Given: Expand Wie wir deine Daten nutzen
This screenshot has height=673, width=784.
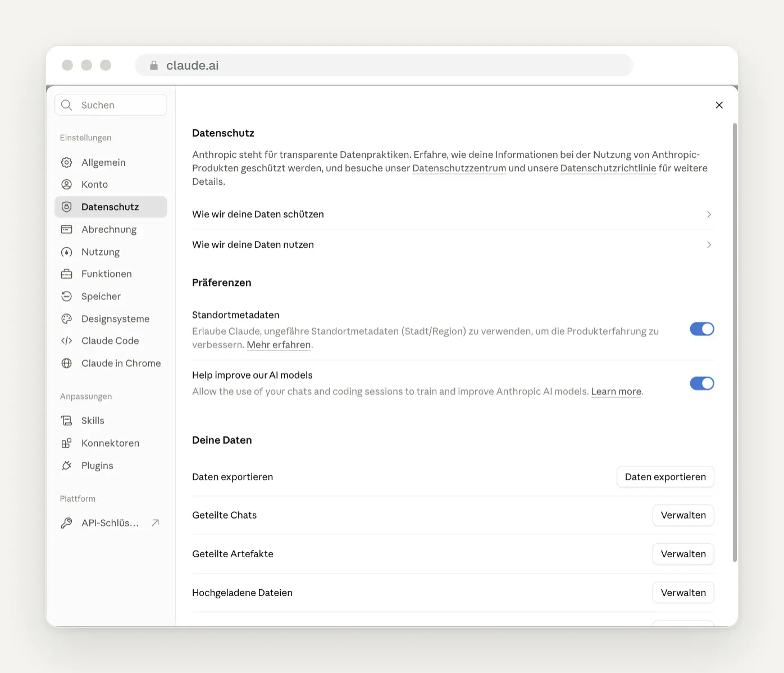Looking at the screenshot, I should [x=453, y=244].
